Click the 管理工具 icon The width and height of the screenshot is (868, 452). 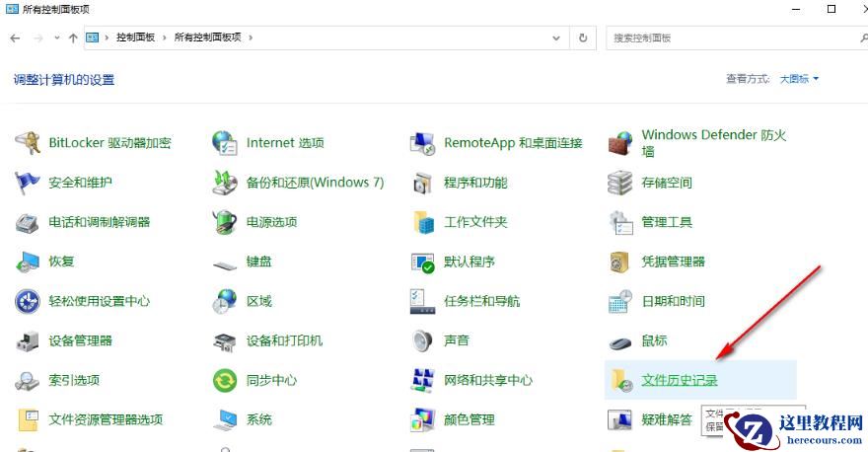[620, 222]
